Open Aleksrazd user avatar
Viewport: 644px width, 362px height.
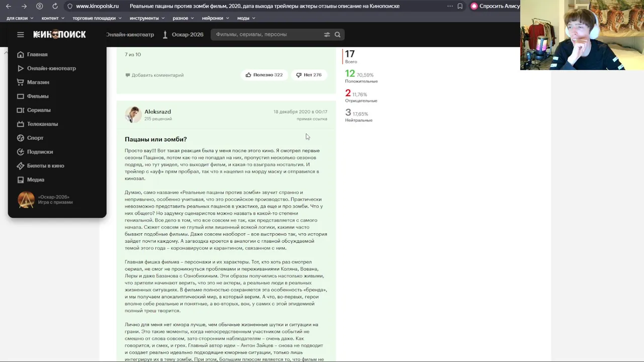coord(133,115)
